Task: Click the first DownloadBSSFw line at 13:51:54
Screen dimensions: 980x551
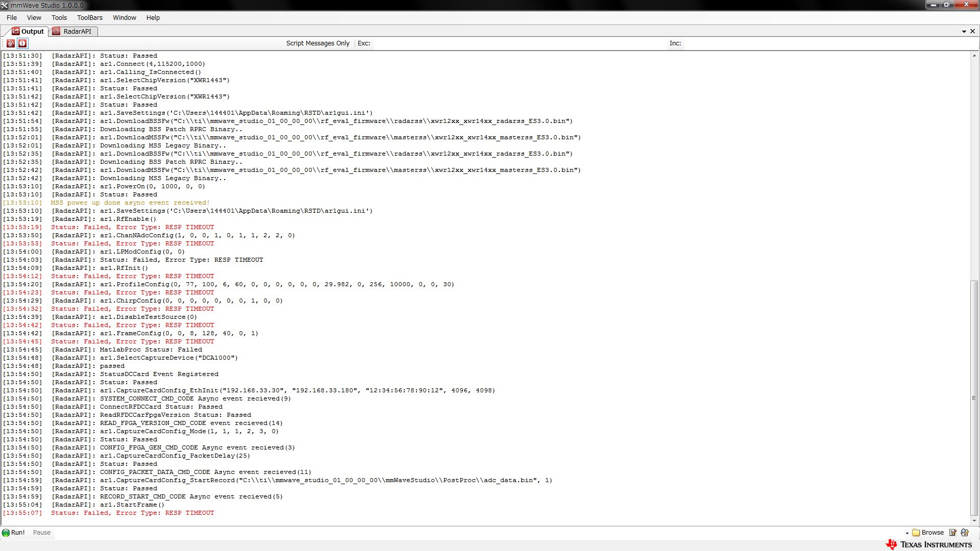Action: click(287, 121)
